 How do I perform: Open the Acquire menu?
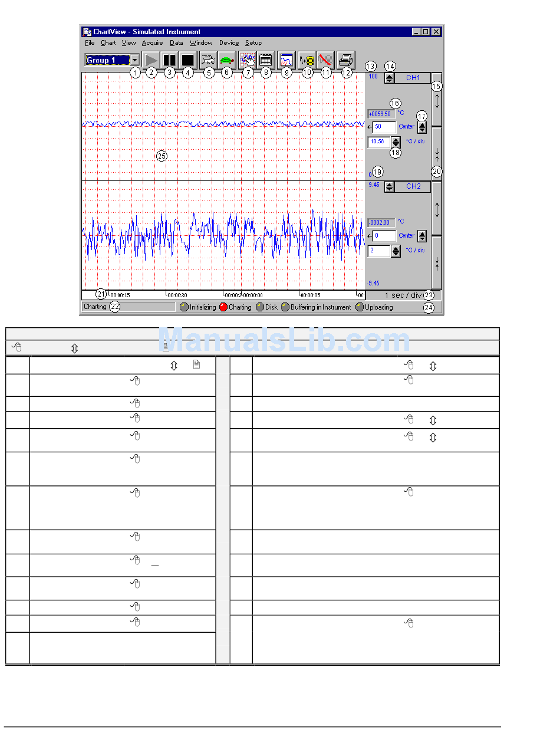[x=152, y=43]
